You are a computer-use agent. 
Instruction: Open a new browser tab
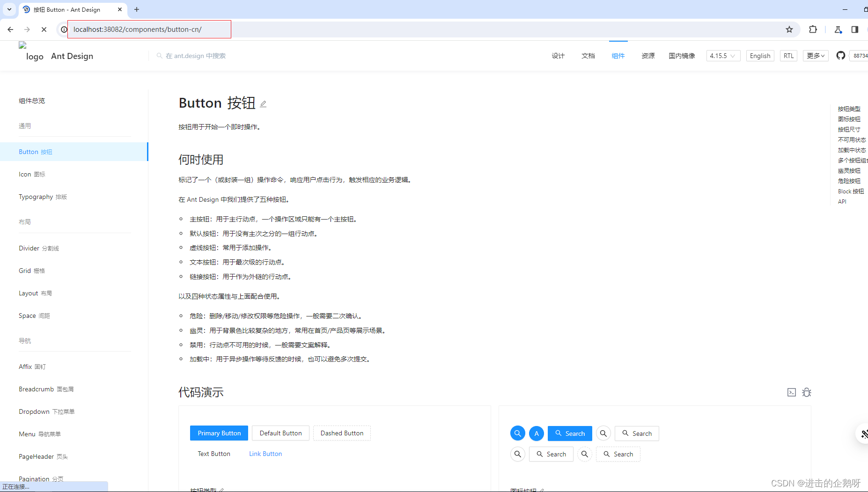click(137, 9)
